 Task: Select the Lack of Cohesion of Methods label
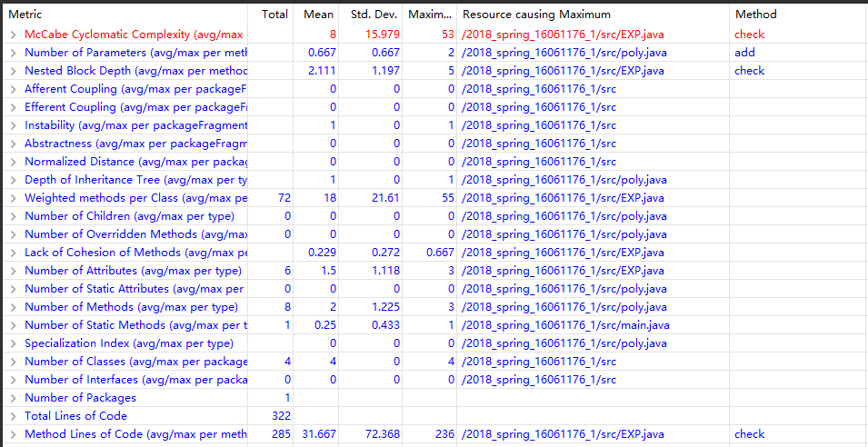tap(136, 253)
